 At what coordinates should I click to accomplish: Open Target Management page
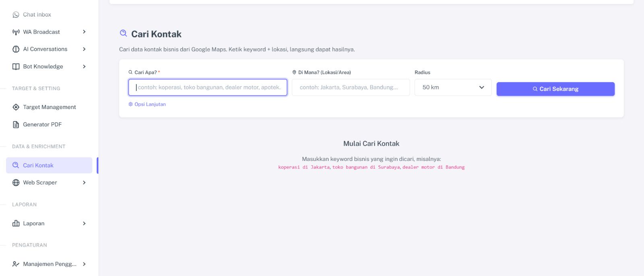tap(49, 107)
